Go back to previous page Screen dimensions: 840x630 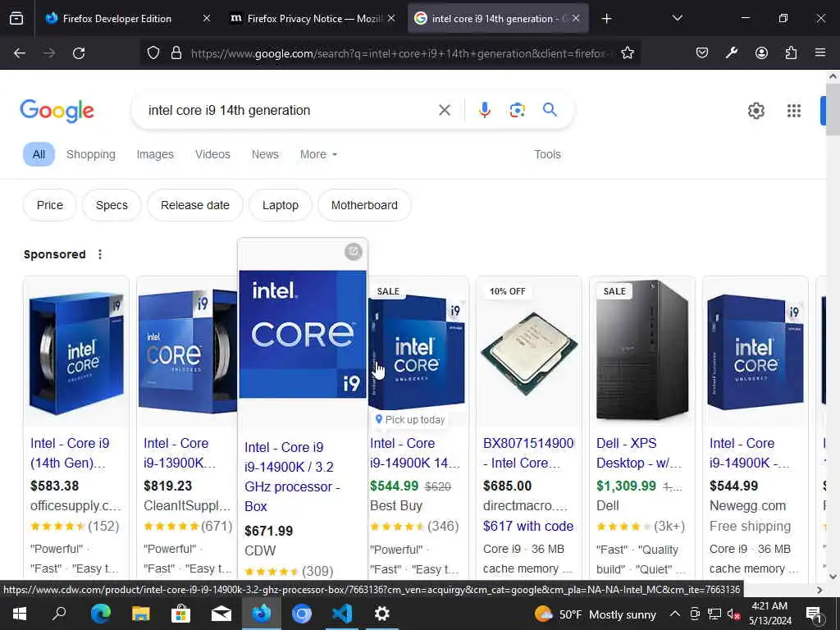tap(20, 53)
